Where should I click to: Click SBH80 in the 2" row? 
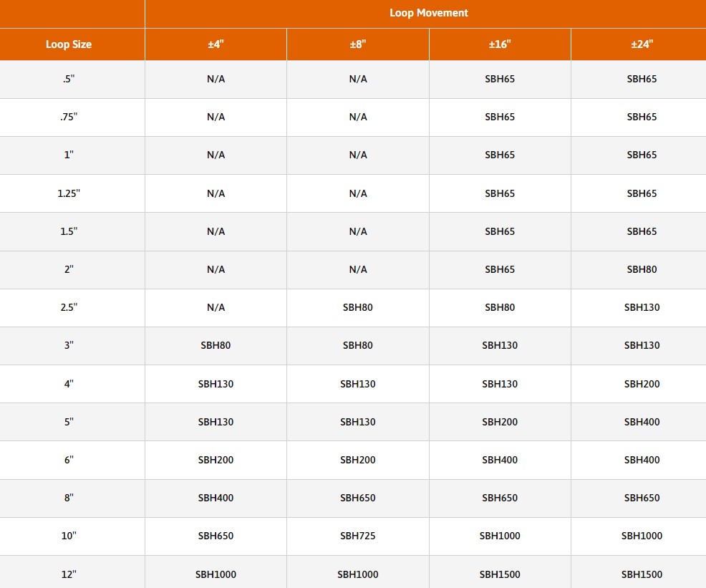point(642,269)
